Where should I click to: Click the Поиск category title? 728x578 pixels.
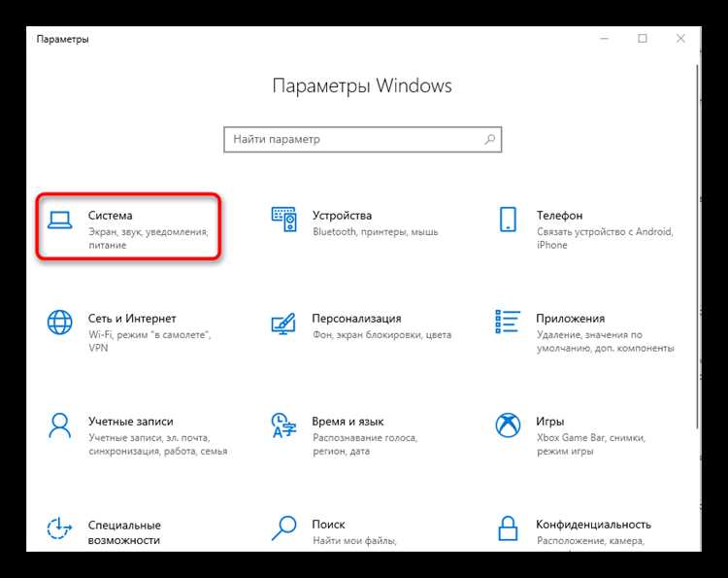click(x=328, y=525)
